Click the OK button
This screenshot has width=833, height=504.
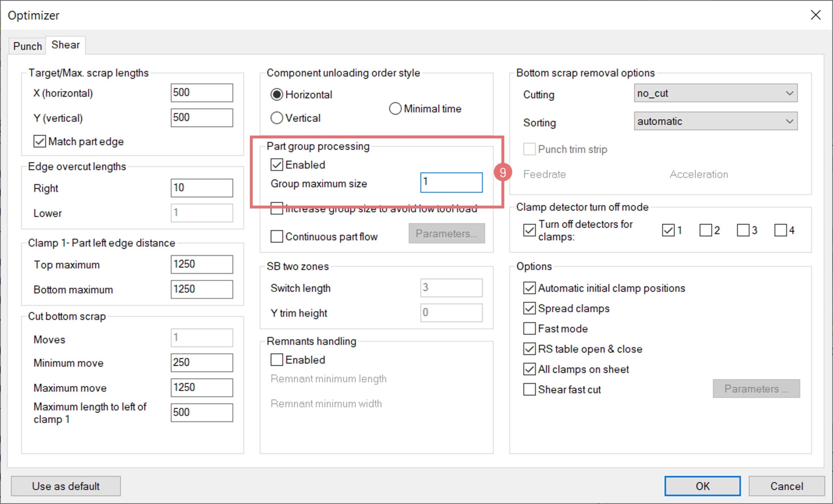tap(702, 486)
